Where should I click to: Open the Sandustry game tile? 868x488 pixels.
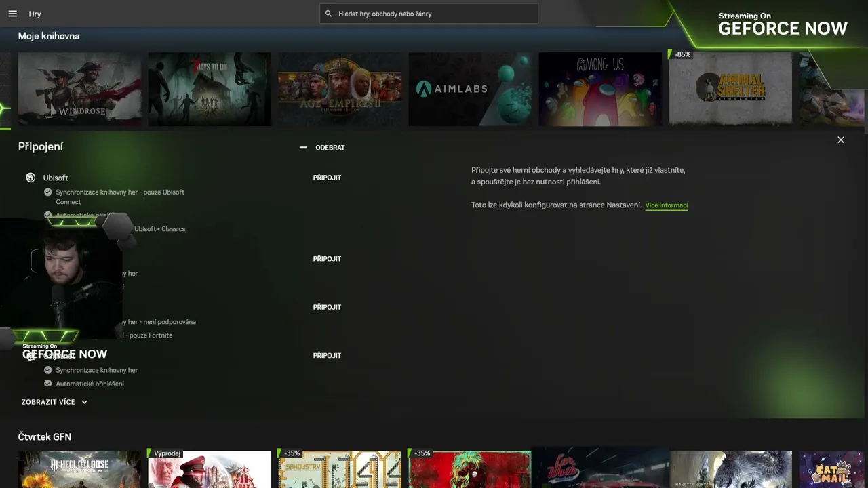click(x=340, y=470)
